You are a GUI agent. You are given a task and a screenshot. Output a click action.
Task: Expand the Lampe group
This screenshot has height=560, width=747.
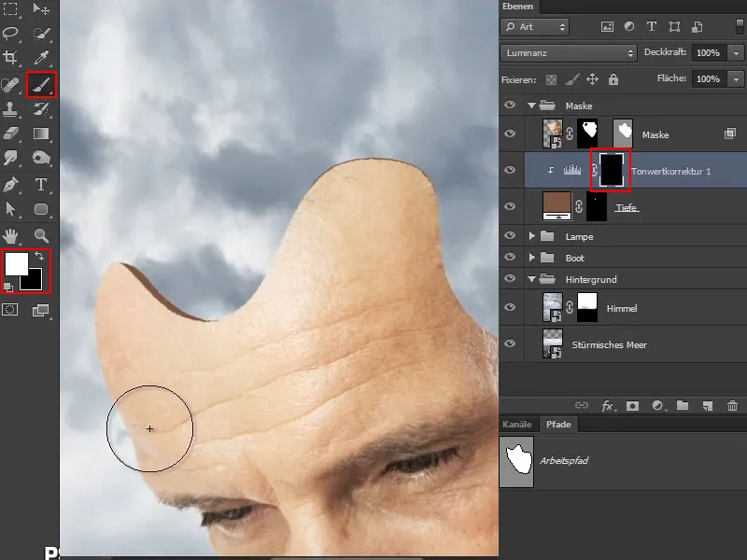[531, 236]
